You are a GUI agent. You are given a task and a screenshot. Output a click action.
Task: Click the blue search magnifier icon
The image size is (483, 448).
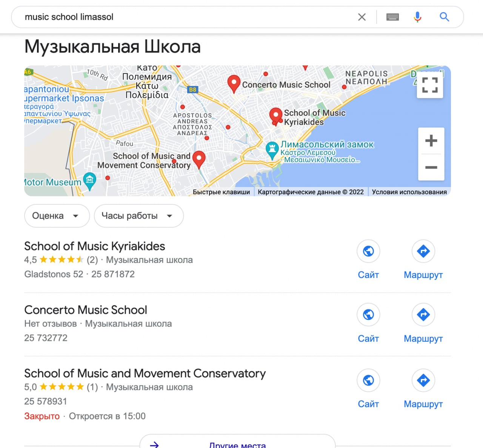[444, 17]
